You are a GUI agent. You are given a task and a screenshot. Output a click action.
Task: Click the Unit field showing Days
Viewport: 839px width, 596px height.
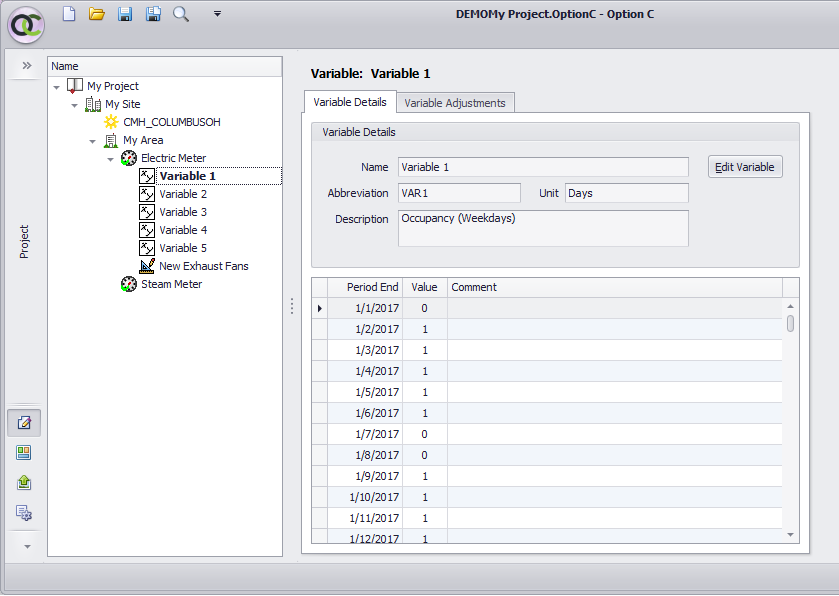click(x=627, y=193)
